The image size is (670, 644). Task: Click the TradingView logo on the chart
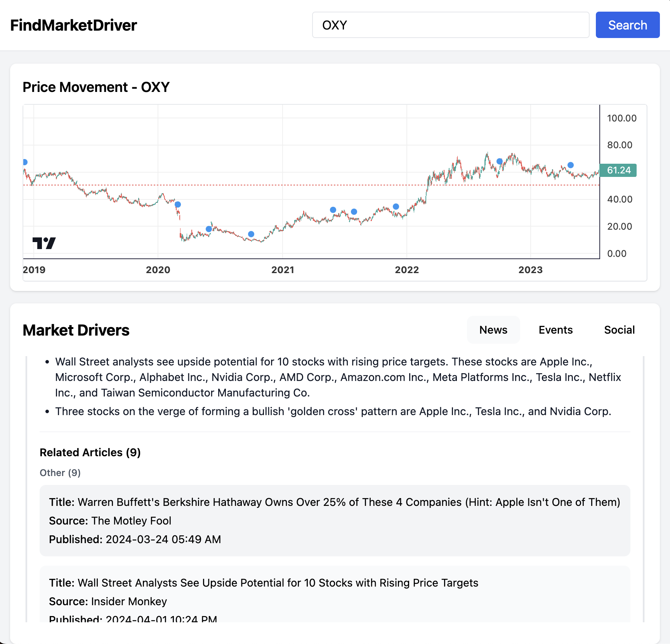click(x=44, y=243)
